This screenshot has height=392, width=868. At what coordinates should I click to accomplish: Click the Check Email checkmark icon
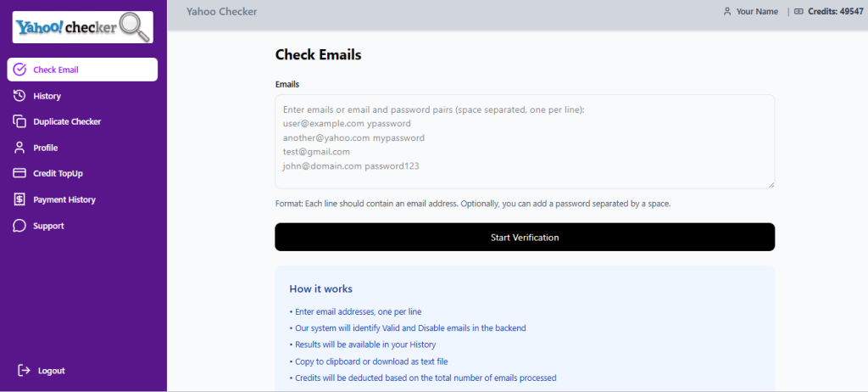point(19,70)
